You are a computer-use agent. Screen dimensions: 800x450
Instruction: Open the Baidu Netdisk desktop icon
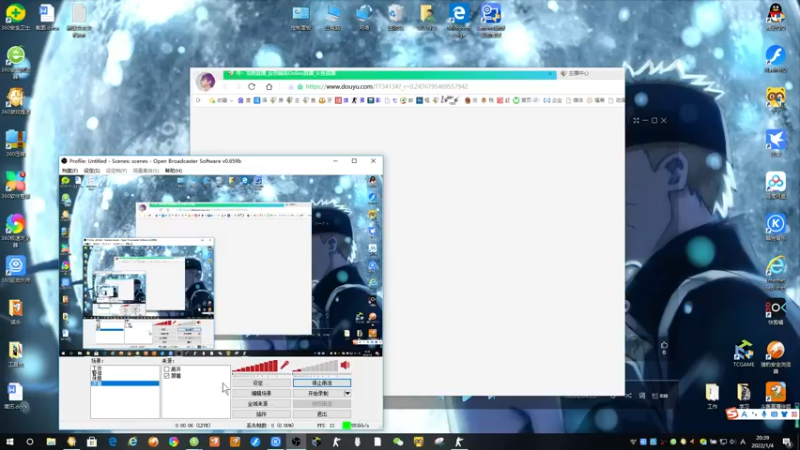776,185
